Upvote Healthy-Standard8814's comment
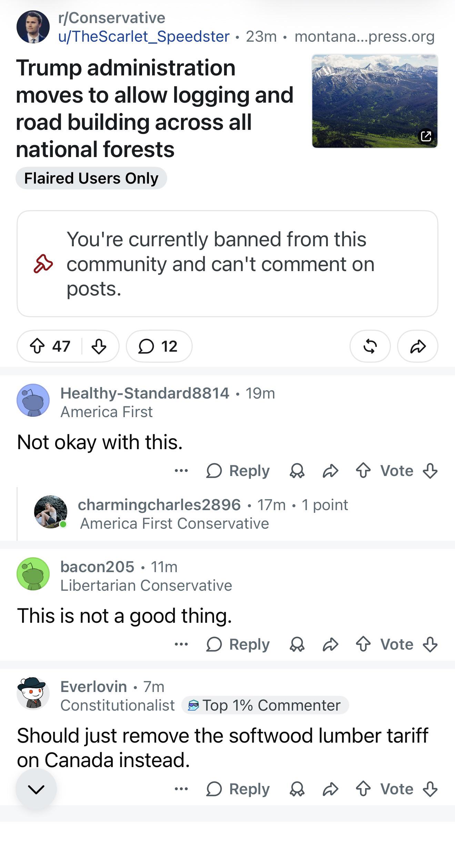Screen dimensions: 455x868 click(363, 471)
